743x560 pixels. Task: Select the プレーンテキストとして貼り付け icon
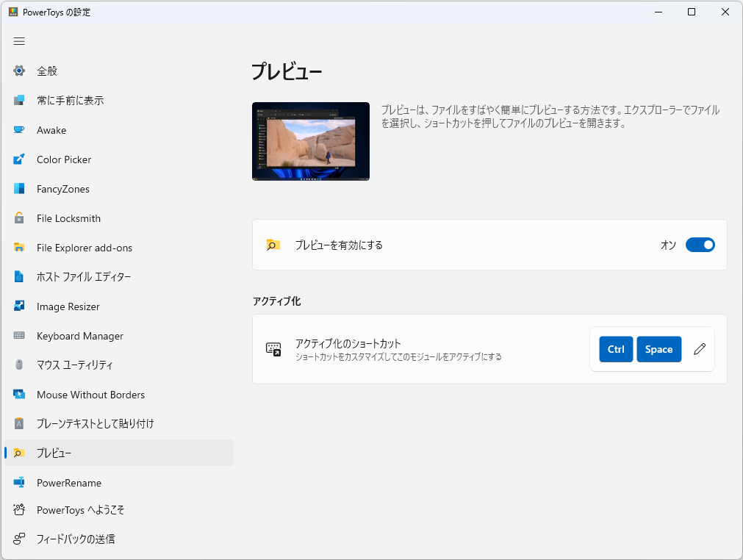tap(18, 424)
